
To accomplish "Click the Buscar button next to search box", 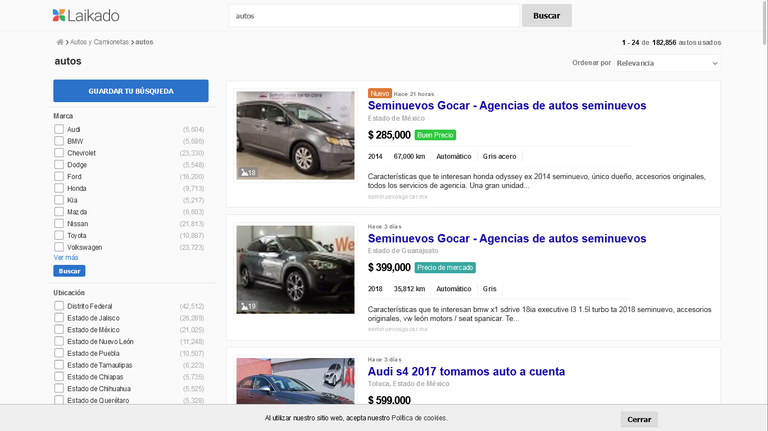I will 547,16.
